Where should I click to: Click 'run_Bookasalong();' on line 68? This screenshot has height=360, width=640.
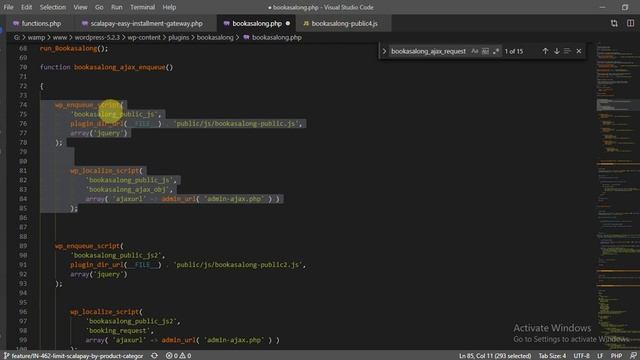[74, 49]
